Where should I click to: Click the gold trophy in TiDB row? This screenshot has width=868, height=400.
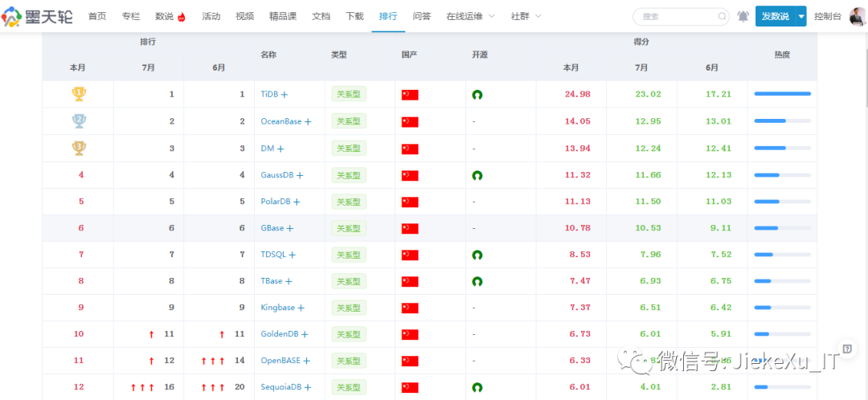(x=79, y=94)
